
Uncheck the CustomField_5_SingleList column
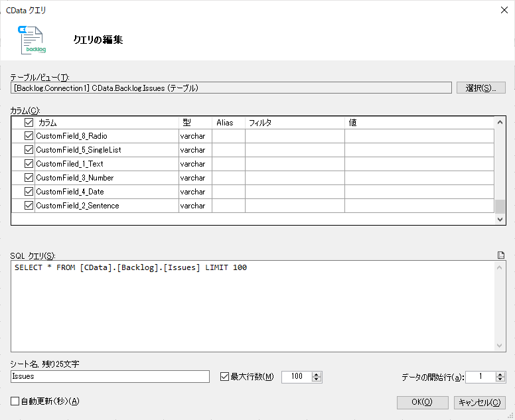29,150
